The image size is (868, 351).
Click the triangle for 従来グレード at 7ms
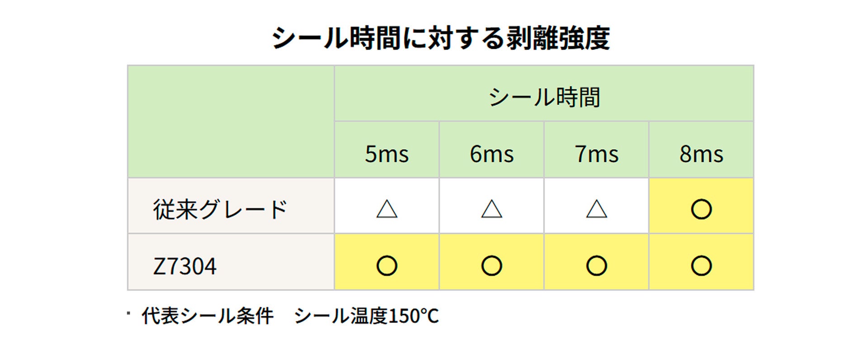point(597,209)
